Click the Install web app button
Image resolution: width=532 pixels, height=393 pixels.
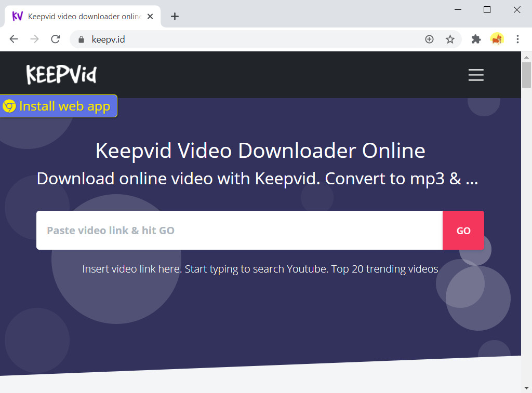(x=58, y=106)
